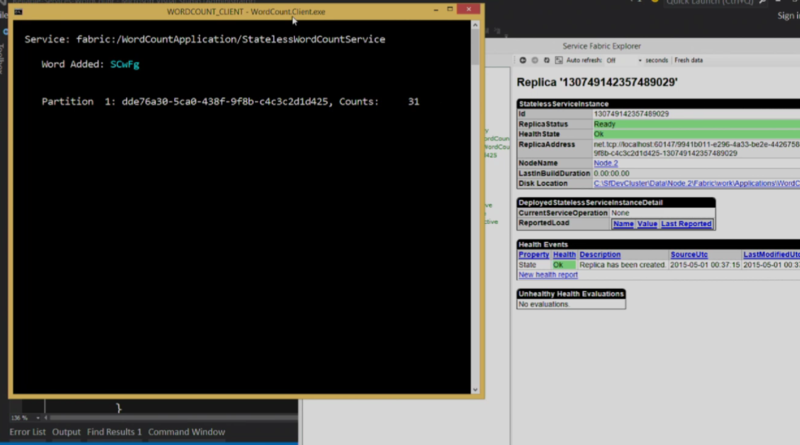Open the Auto refresh Off dropdown
800x445 pixels.
(623, 60)
